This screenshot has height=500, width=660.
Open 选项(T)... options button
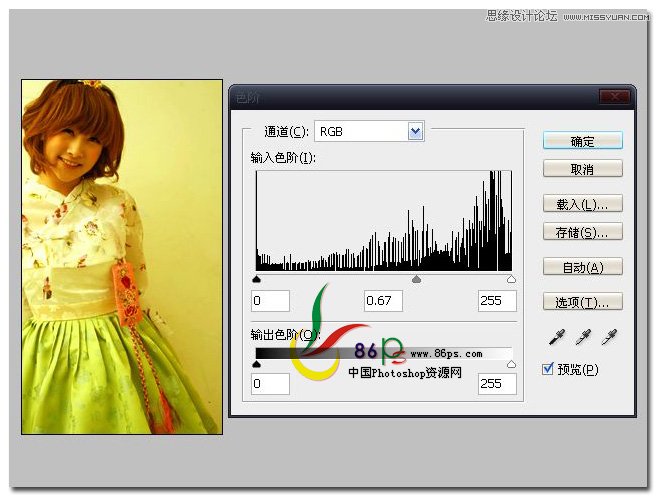pyautogui.click(x=583, y=302)
